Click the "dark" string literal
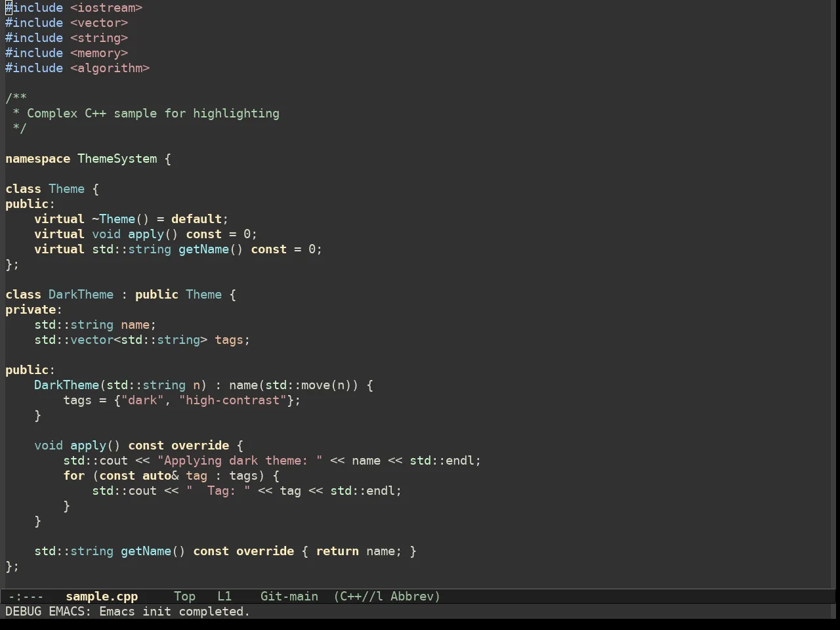 click(x=142, y=400)
